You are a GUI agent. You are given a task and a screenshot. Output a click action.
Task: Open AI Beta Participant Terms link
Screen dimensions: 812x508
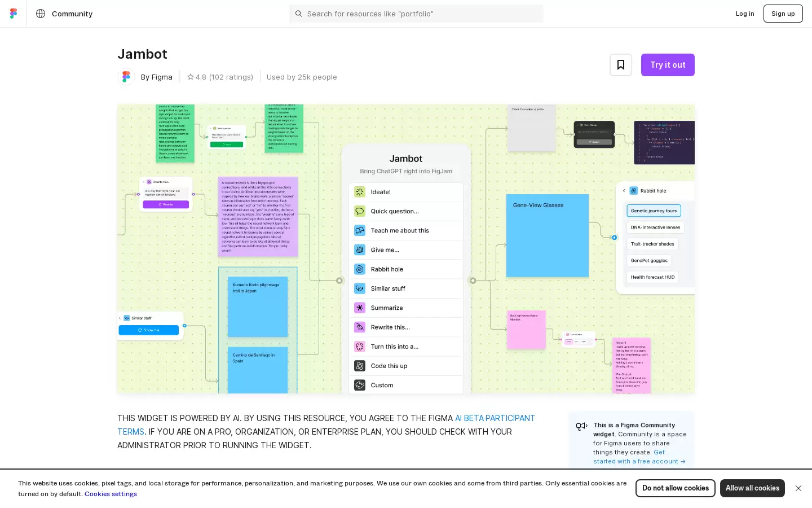point(326,425)
